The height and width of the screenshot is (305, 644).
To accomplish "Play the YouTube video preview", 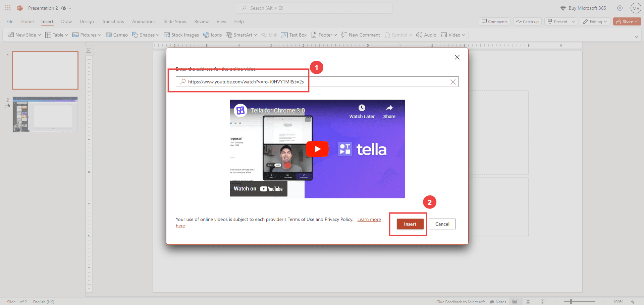I will (x=317, y=149).
